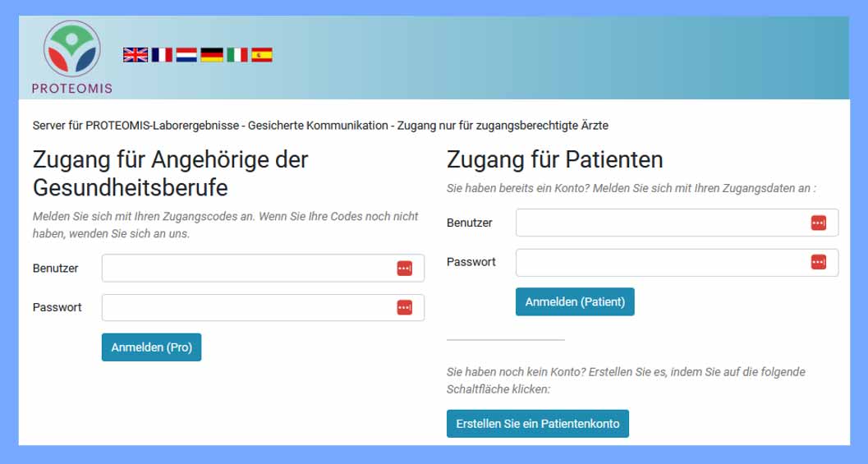Switch to Italian using the Italy flag

(237, 55)
